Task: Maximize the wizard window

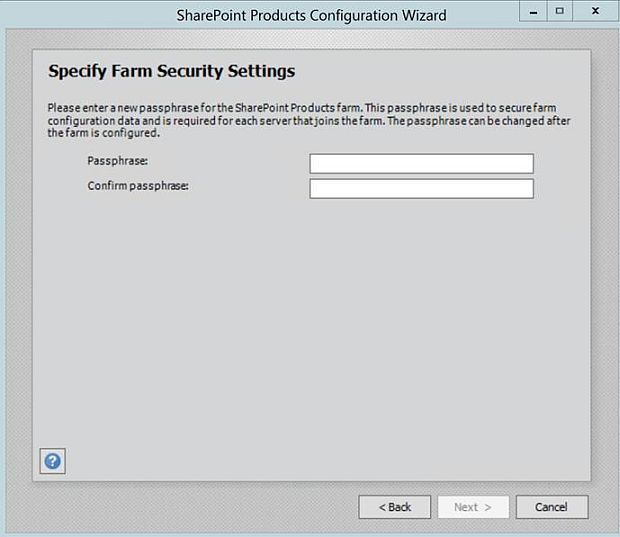Action: coord(560,11)
